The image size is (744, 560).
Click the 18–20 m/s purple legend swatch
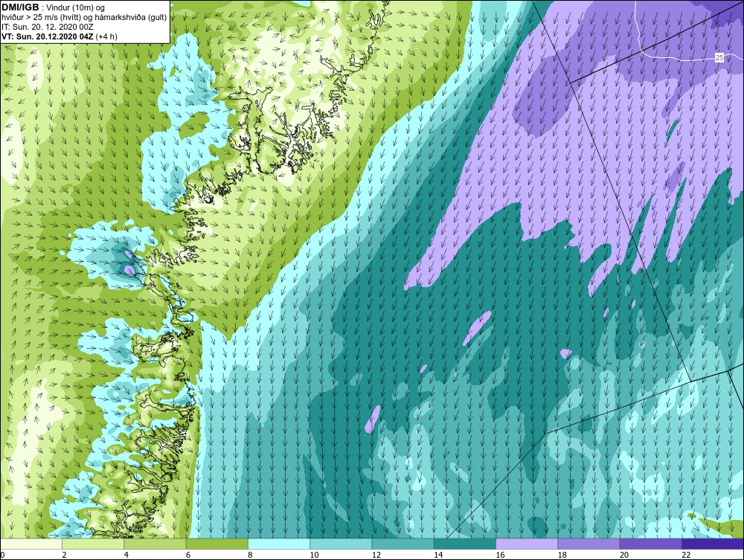click(589, 544)
